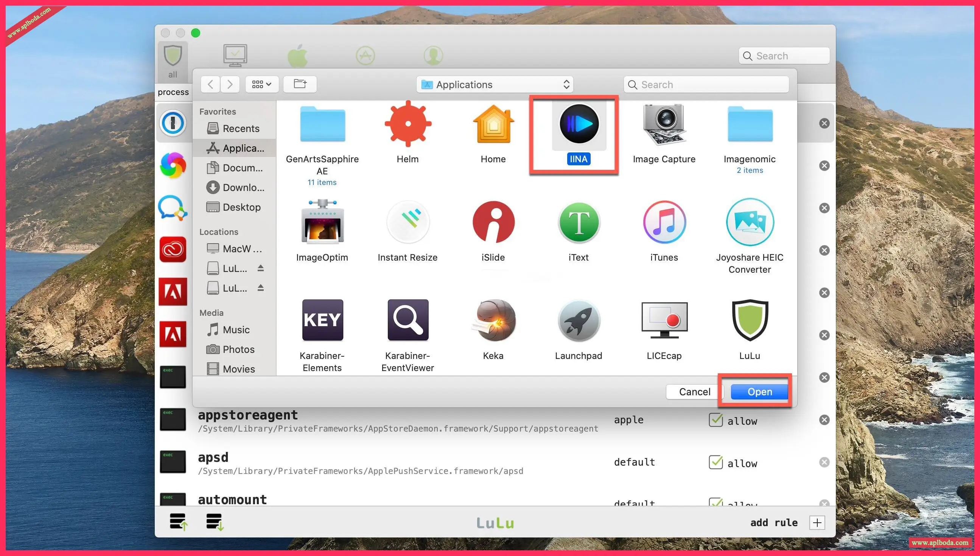The width and height of the screenshot is (980, 556).
Task: Select the ImageOptim app icon
Action: (322, 222)
